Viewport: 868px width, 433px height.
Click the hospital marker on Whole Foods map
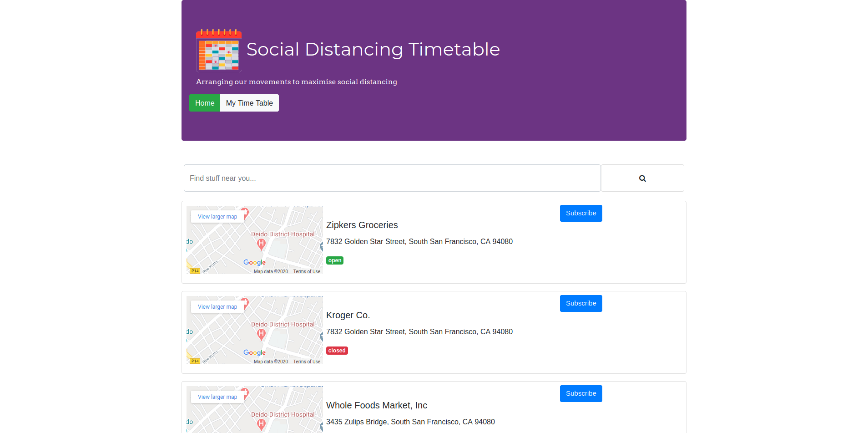pos(261,425)
